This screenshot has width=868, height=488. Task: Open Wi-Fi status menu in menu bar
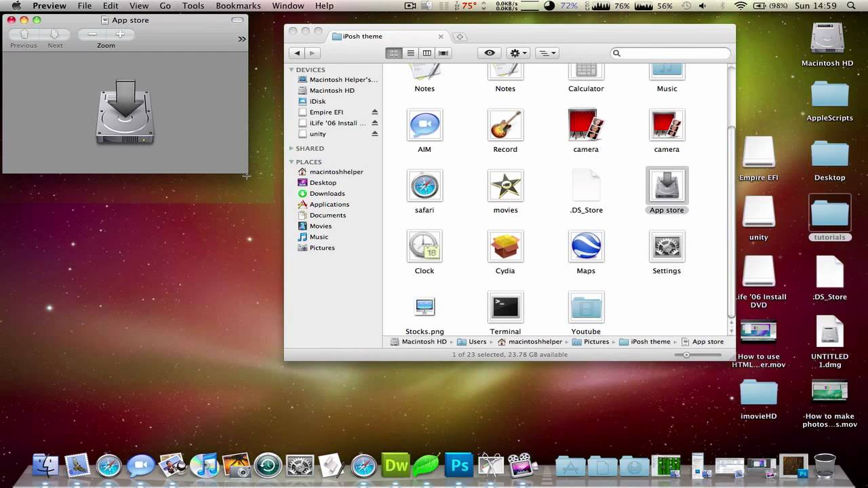pos(740,5)
